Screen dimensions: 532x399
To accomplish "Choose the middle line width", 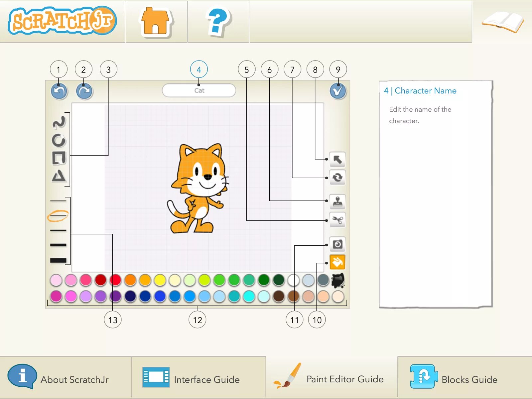I will pyautogui.click(x=58, y=230).
